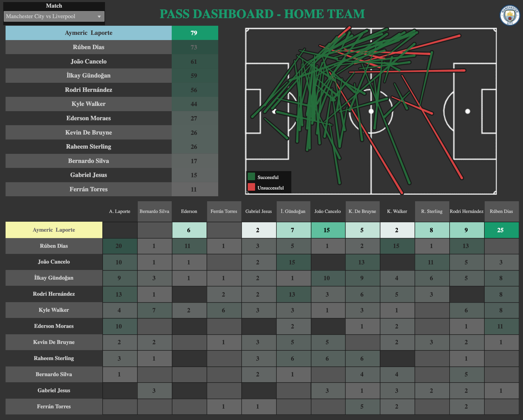Click the K. Walker matrix column header

(x=397, y=211)
